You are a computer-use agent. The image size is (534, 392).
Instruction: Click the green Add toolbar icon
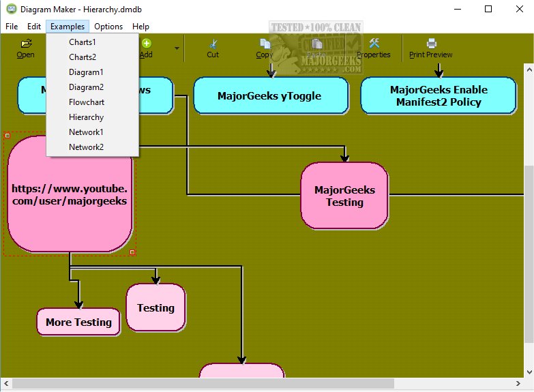click(147, 43)
